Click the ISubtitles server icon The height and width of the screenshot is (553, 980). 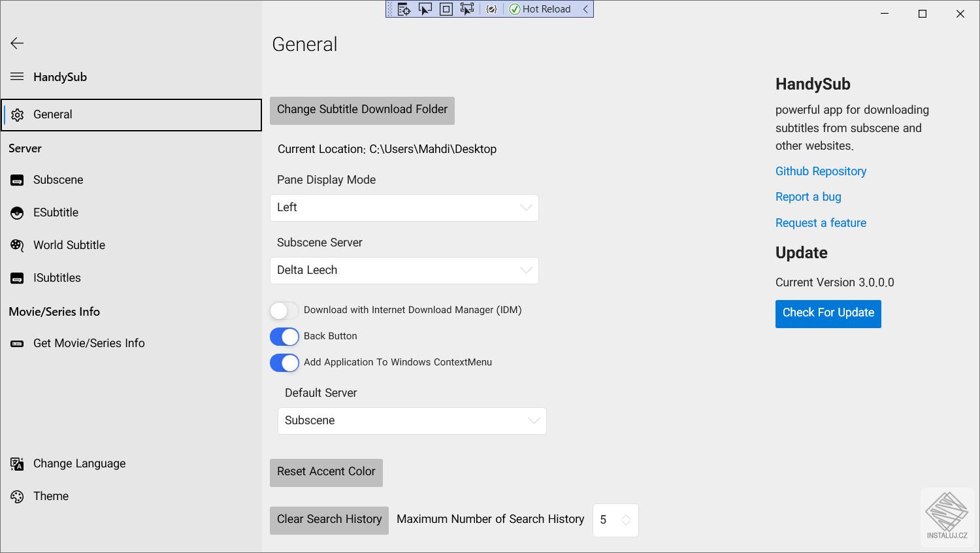(x=17, y=278)
